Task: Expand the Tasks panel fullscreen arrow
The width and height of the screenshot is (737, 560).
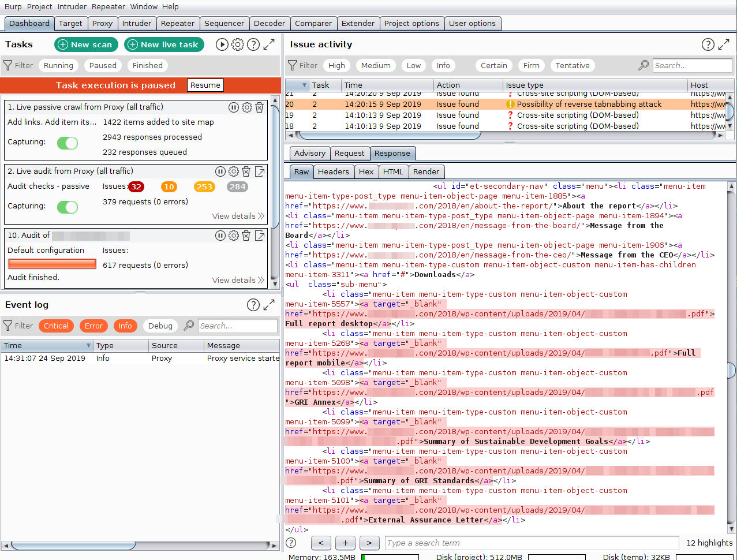Action: point(269,44)
